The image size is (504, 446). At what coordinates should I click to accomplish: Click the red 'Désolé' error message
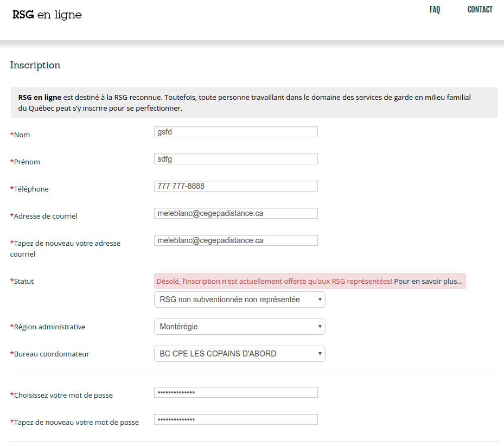coord(274,281)
